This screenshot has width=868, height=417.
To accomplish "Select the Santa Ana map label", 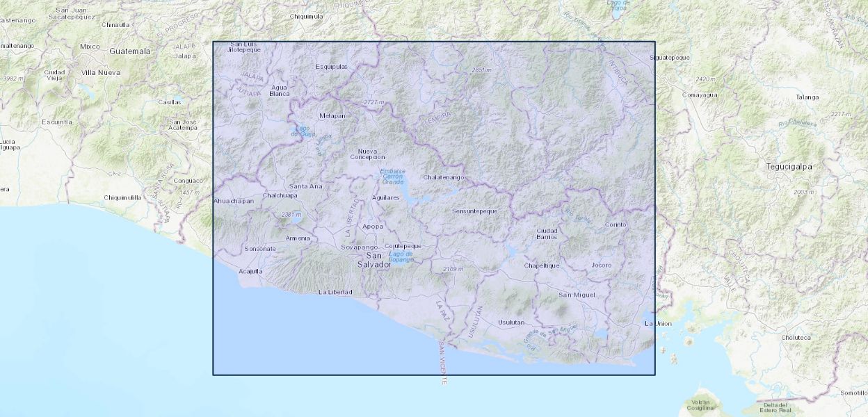I will click(305, 186).
